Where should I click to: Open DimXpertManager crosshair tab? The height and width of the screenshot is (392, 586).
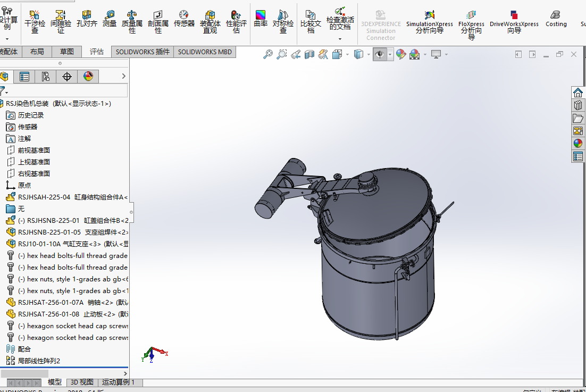(x=67, y=77)
